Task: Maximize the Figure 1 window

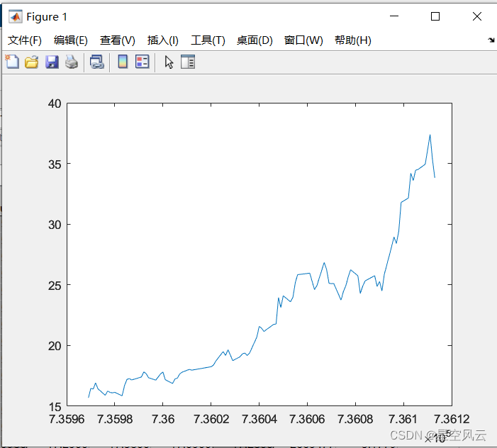Action: [x=435, y=16]
